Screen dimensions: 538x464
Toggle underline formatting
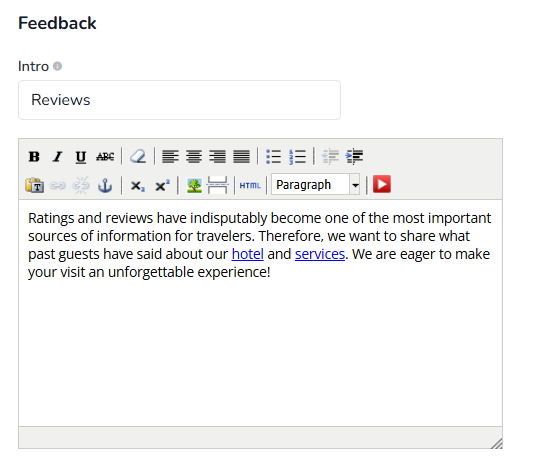81,156
